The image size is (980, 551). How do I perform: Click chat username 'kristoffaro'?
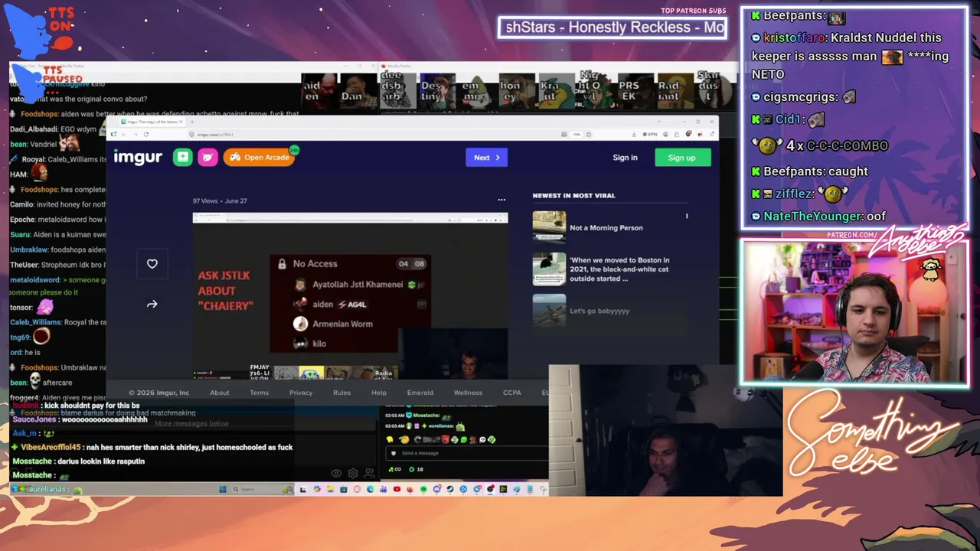[x=794, y=37]
